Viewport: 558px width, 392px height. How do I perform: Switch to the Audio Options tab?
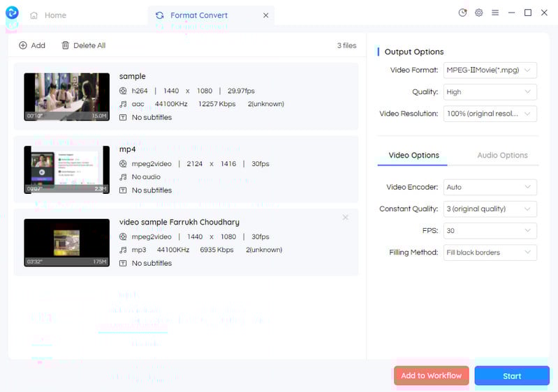coord(502,156)
